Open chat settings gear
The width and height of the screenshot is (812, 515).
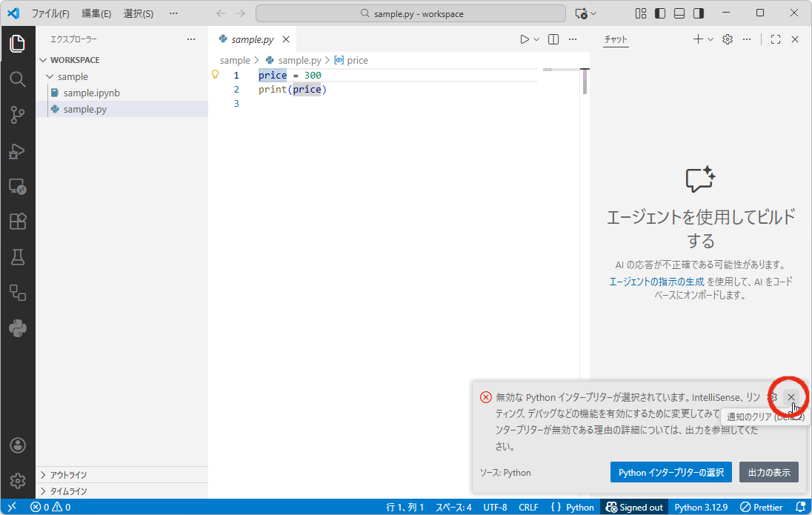coord(728,39)
